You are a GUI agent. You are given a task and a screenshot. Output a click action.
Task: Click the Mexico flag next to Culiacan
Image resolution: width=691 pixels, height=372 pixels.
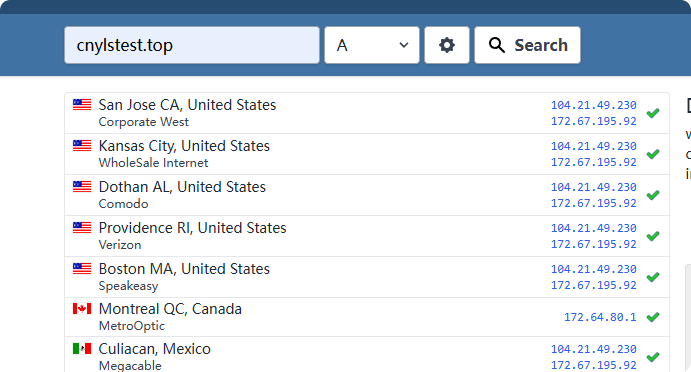point(82,349)
